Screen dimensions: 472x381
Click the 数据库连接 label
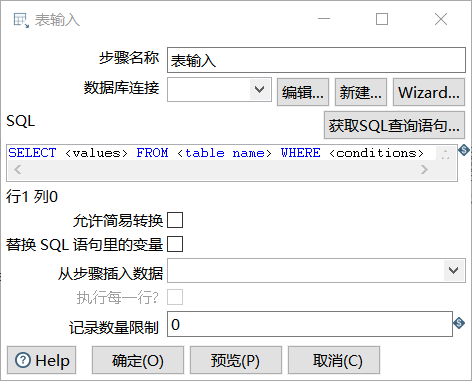pos(121,88)
